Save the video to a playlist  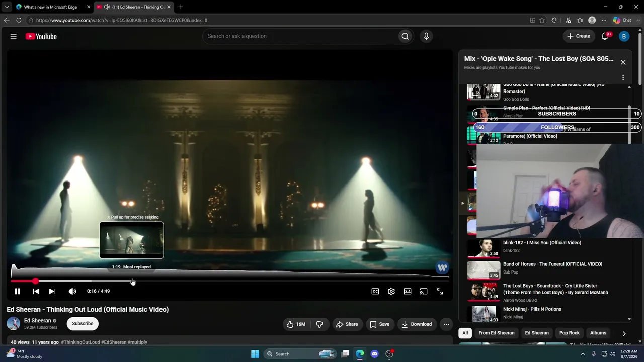[x=380, y=324]
